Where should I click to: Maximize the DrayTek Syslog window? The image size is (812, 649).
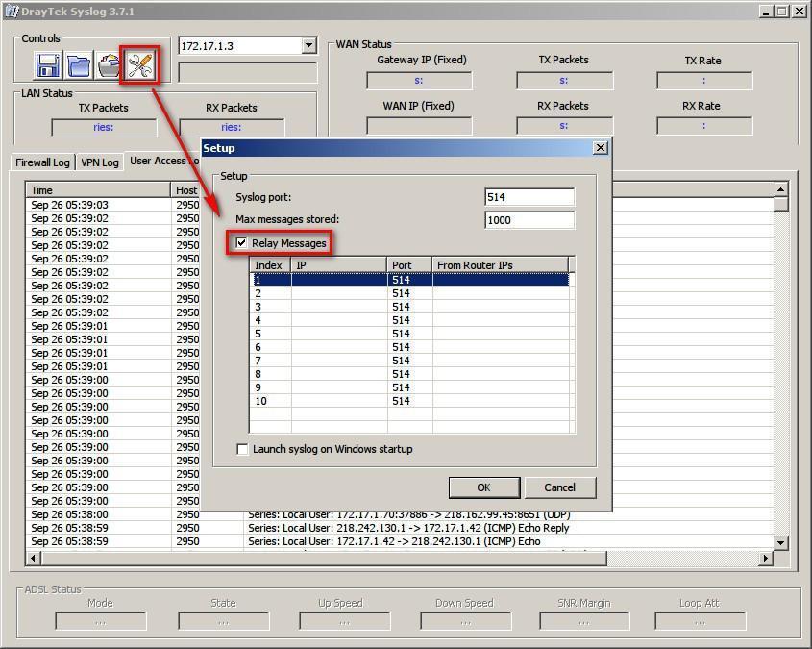(x=782, y=11)
